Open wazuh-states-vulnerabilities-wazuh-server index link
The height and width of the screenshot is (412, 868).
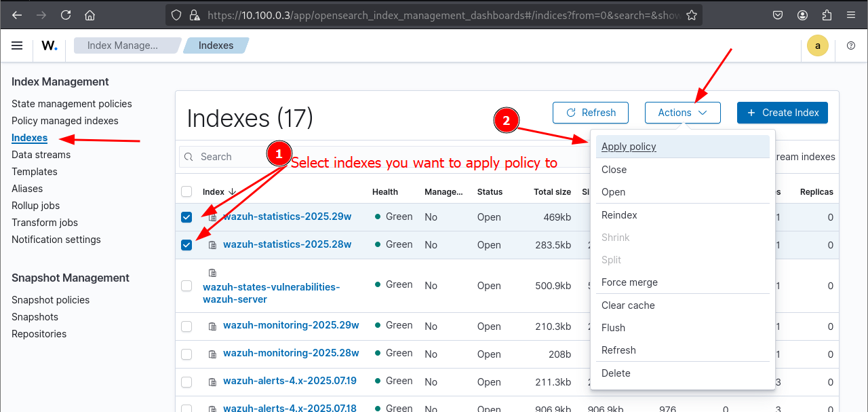(271, 293)
